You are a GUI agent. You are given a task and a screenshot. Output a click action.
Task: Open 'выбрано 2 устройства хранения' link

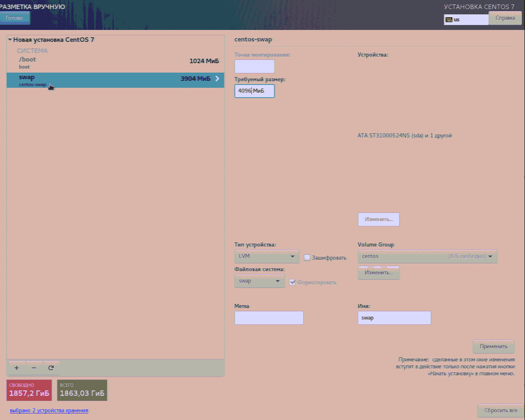point(49,411)
